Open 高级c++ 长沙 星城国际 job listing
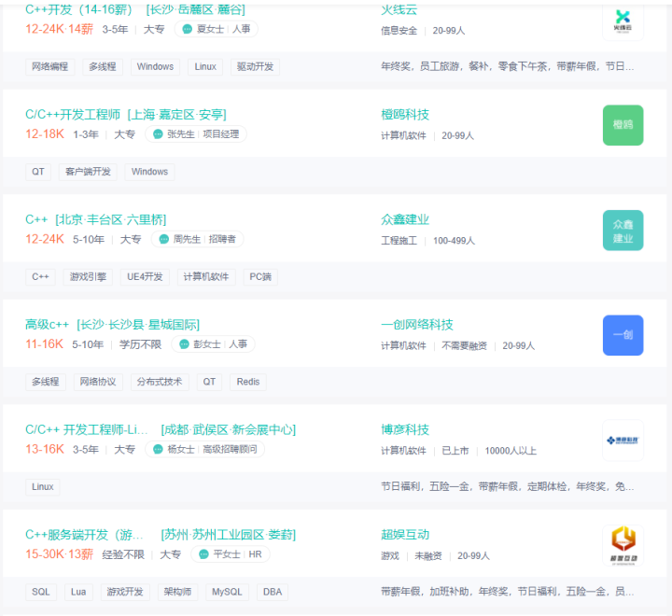 tap(112, 325)
